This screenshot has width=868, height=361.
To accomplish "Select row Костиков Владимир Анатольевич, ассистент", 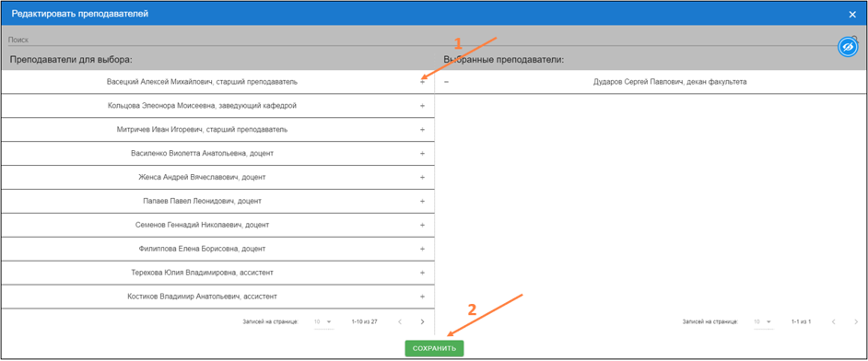I will point(217,297).
